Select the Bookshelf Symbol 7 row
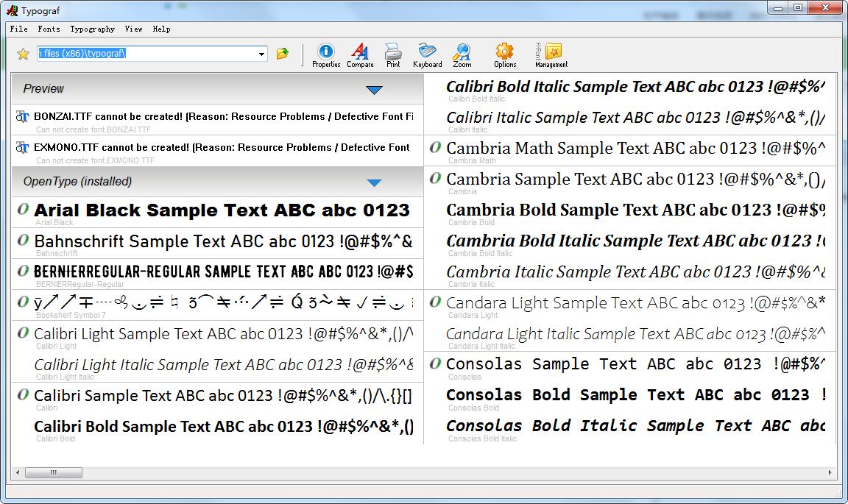 217,305
